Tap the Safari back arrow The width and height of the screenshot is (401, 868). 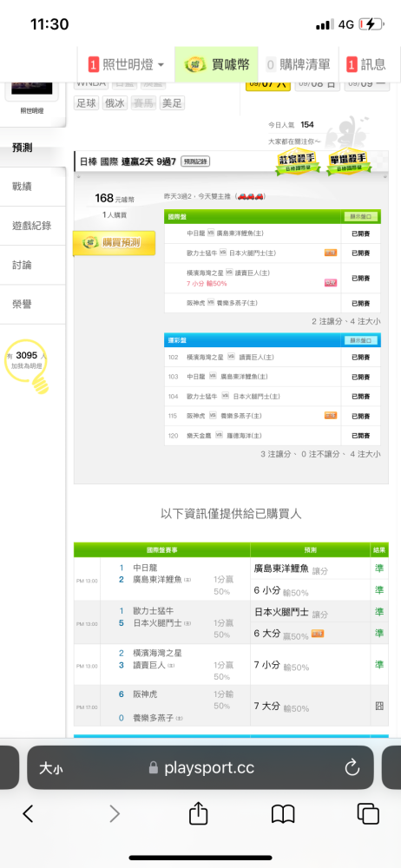pos(29,813)
